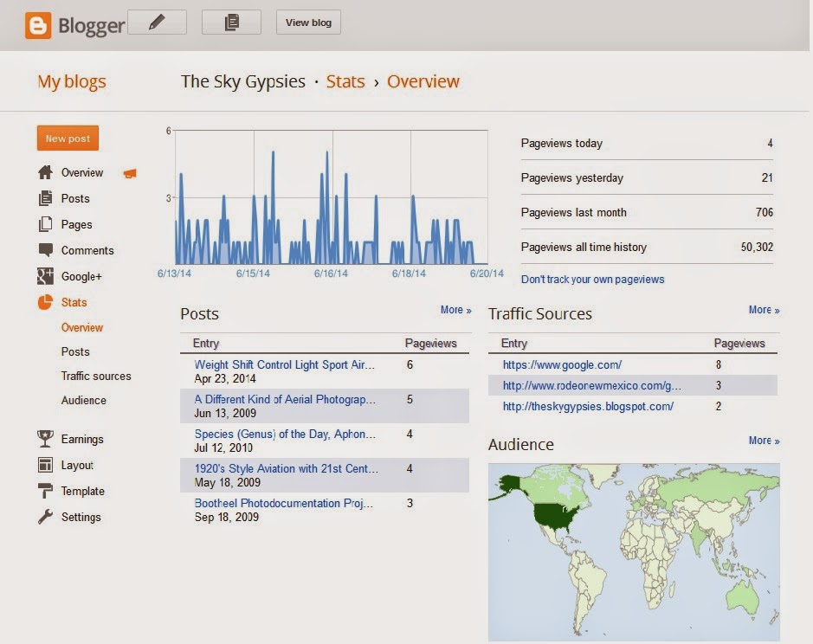Screen dimensions: 813x644
Task: Click the orange Blogger logo icon
Action: pyautogui.click(x=38, y=25)
